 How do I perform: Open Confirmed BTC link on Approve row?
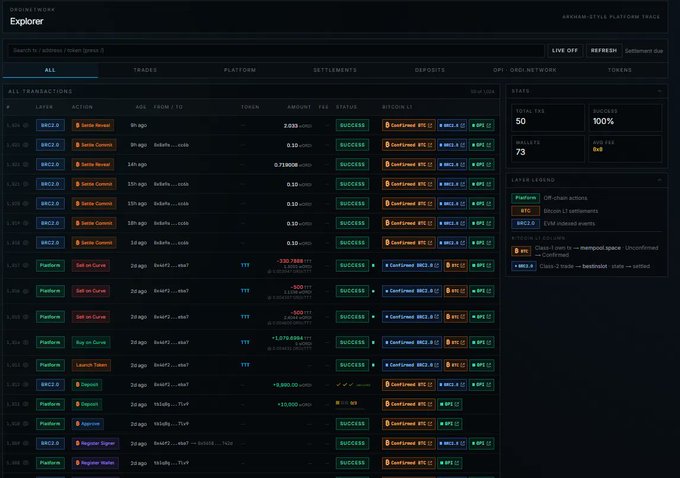[x=409, y=424]
